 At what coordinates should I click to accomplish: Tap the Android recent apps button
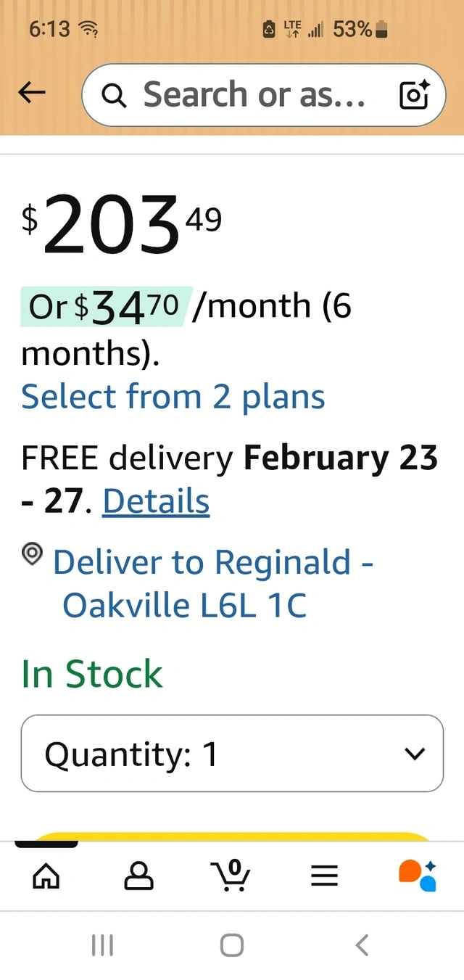click(102, 945)
